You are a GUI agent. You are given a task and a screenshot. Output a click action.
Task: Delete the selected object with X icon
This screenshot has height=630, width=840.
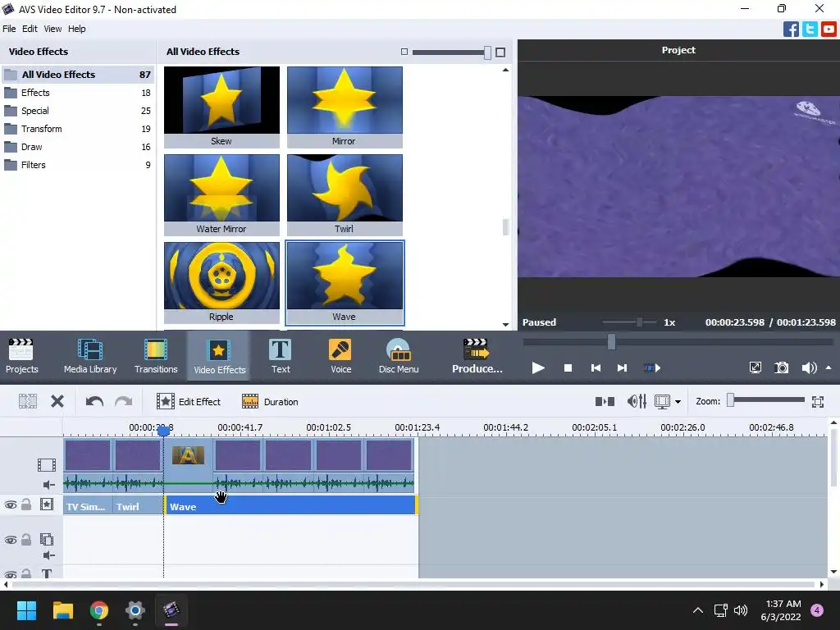57,401
